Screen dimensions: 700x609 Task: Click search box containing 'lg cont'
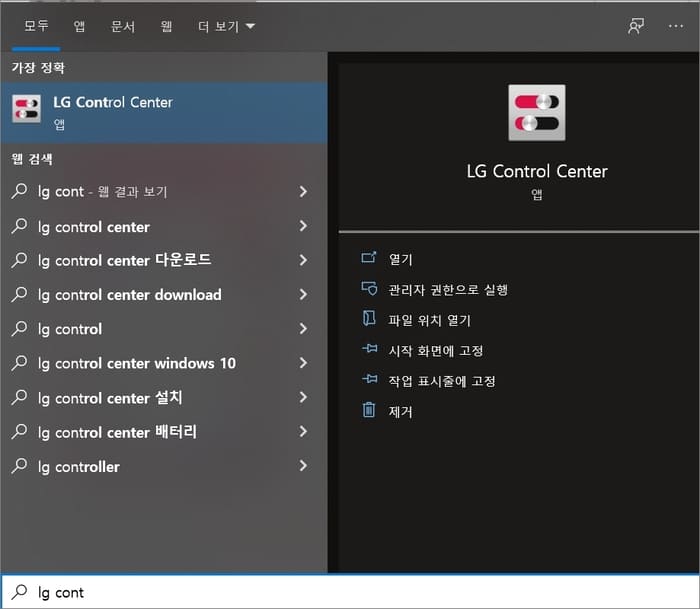click(x=350, y=592)
